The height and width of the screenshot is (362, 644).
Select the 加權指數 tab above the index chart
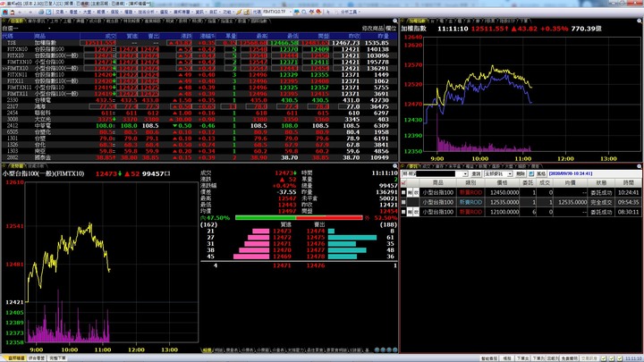coord(418,21)
